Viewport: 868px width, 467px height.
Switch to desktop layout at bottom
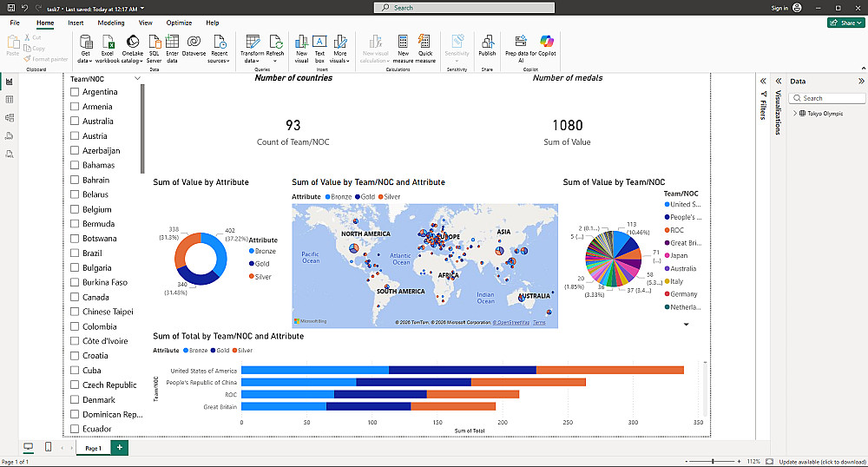(x=29, y=447)
